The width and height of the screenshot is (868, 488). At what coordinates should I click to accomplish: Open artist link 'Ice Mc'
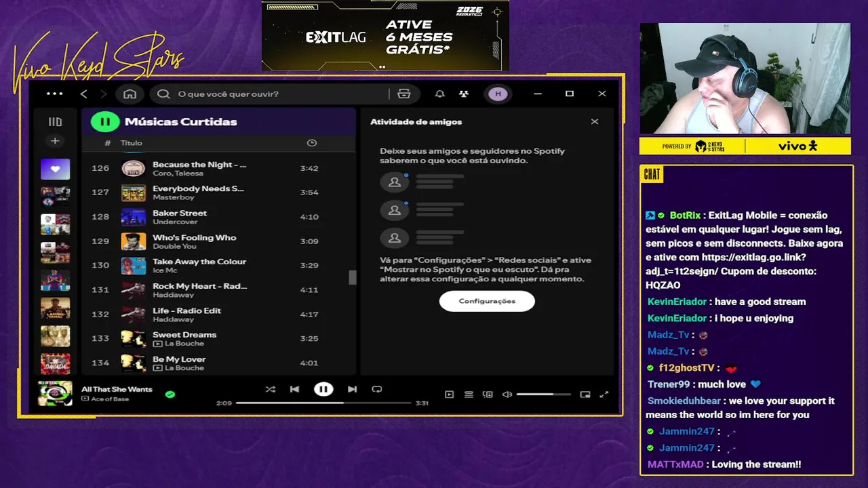coord(164,270)
